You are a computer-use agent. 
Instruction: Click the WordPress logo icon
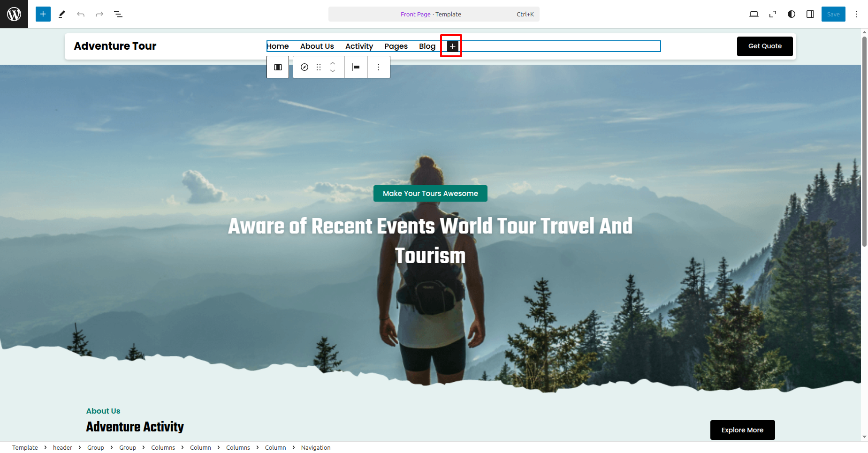pos(14,14)
